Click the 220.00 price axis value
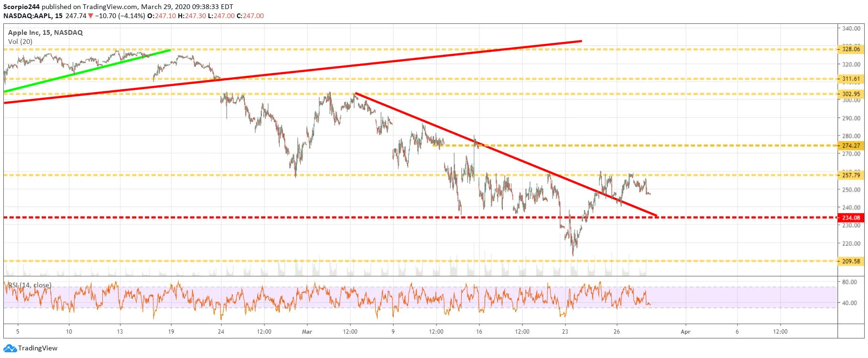 (851, 243)
